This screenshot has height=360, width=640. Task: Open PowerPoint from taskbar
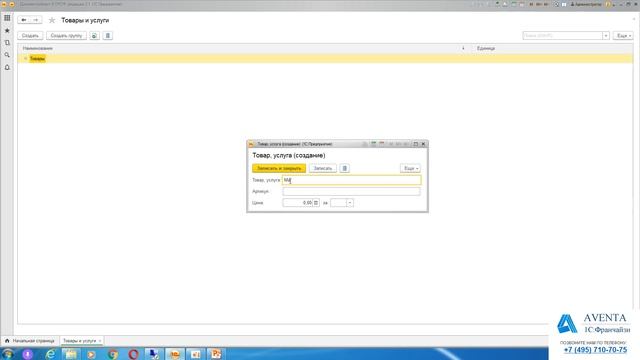pyautogui.click(x=216, y=354)
